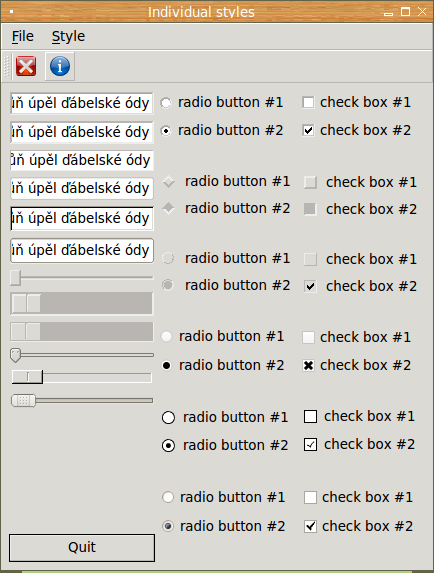Screen dimensions: 434x573
Task: Click the topmost slider track
Action: tap(82, 278)
